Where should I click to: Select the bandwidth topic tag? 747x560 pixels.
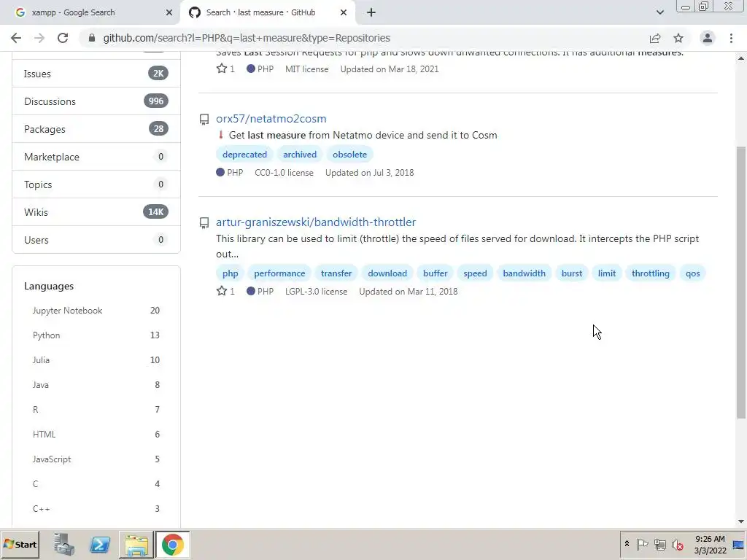click(524, 273)
